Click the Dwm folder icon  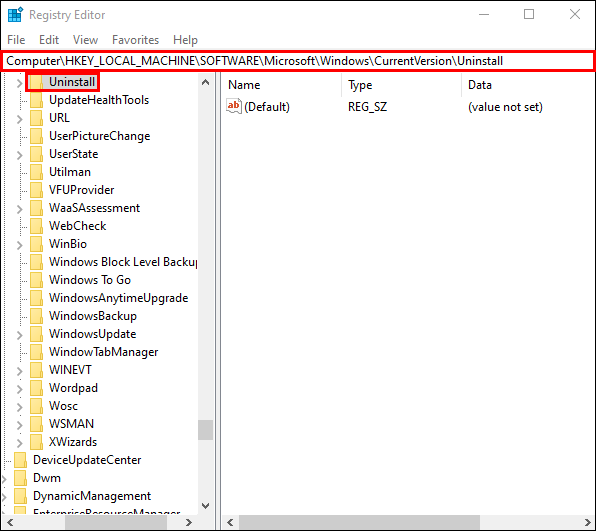click(x=21, y=478)
